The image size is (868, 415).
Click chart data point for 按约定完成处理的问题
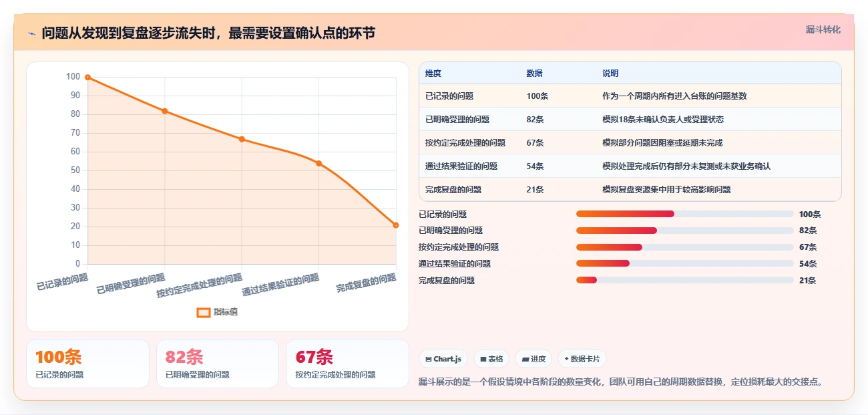pyautogui.click(x=242, y=139)
